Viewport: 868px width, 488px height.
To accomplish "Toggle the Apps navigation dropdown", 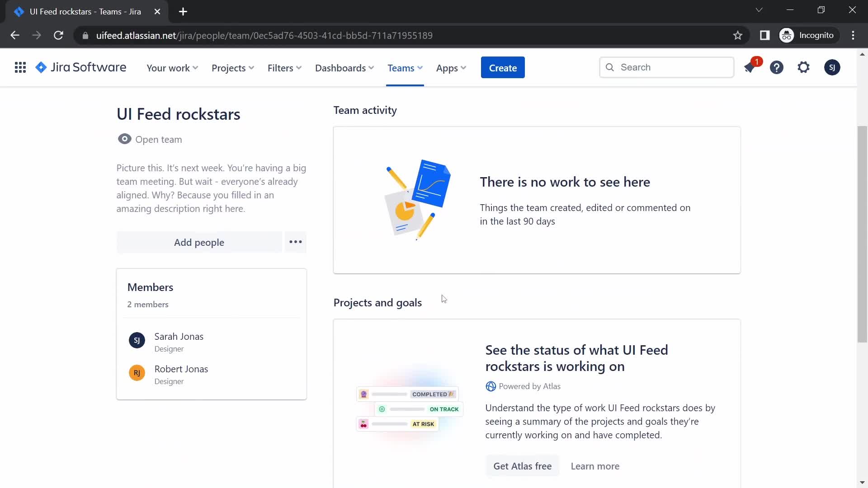I will [x=451, y=67].
